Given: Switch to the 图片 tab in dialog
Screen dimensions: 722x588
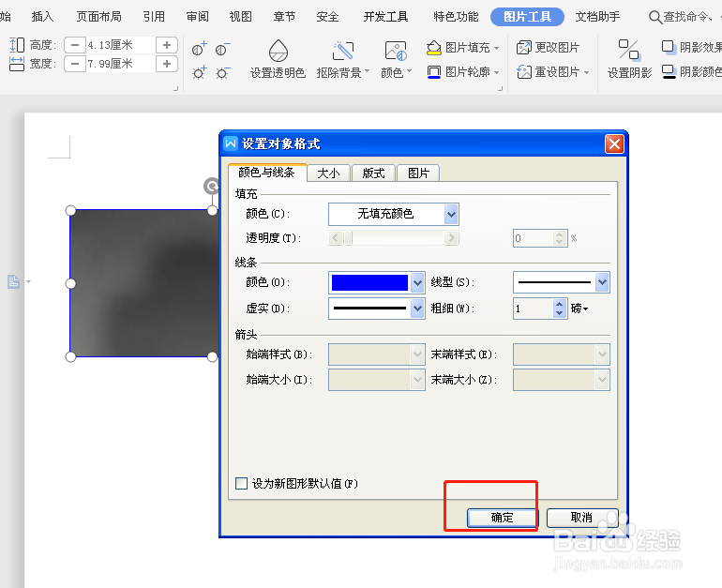Looking at the screenshot, I should (x=418, y=173).
